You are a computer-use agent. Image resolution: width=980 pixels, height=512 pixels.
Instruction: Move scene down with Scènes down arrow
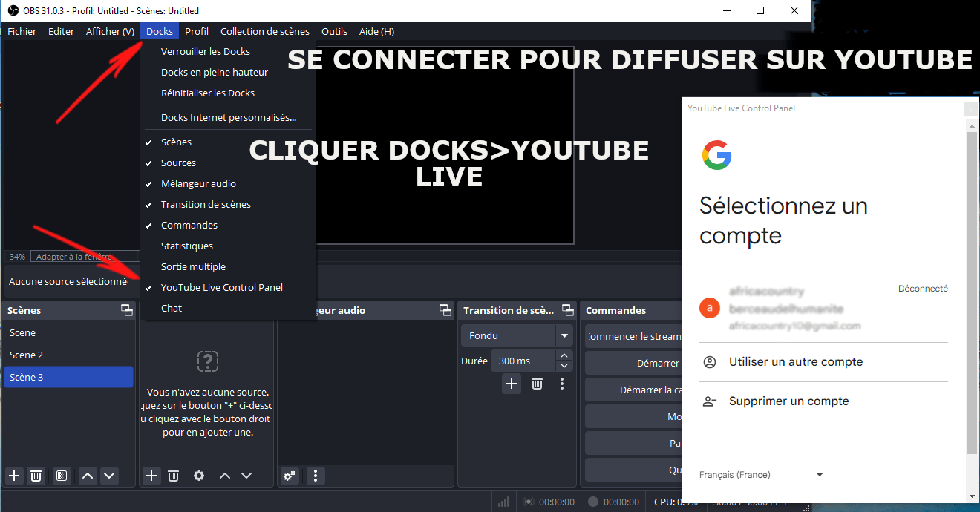point(109,476)
